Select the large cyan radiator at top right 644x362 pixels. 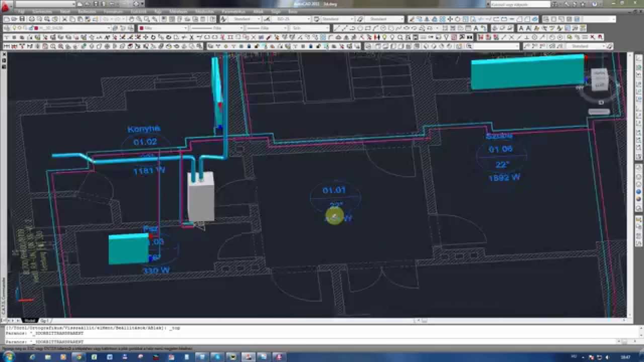point(527,72)
